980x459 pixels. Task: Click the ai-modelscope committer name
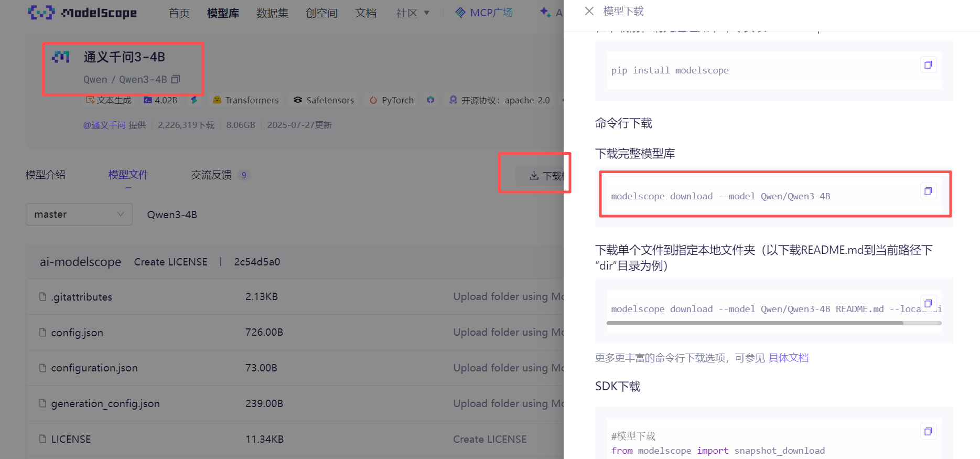(80, 262)
